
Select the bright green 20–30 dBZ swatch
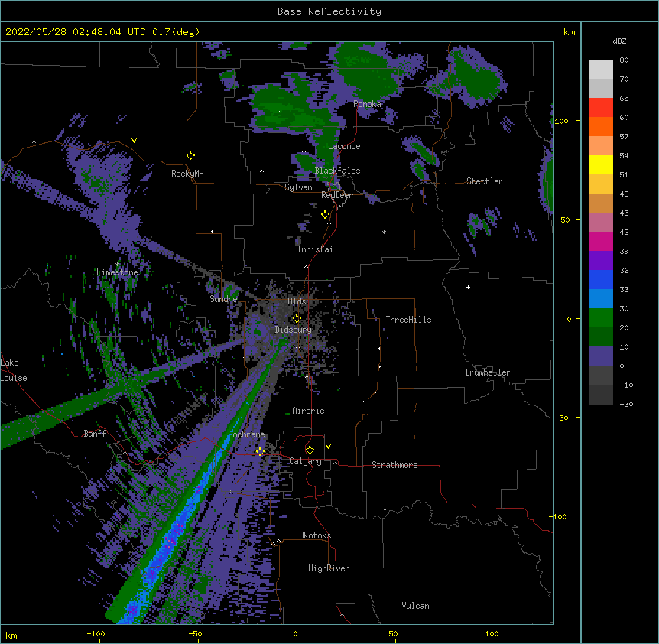pos(601,318)
